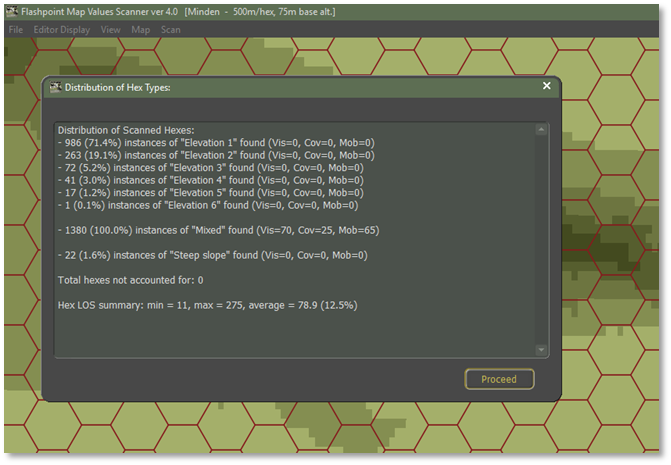Click the Flashpoint Map Values Scanner app icon
The width and height of the screenshot is (671, 465).
(x=12, y=13)
